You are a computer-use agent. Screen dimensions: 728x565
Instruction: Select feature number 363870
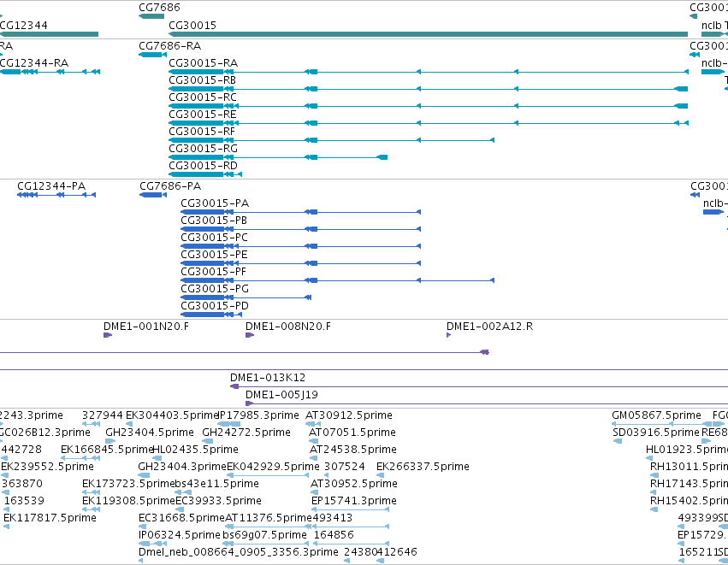pos(21,485)
